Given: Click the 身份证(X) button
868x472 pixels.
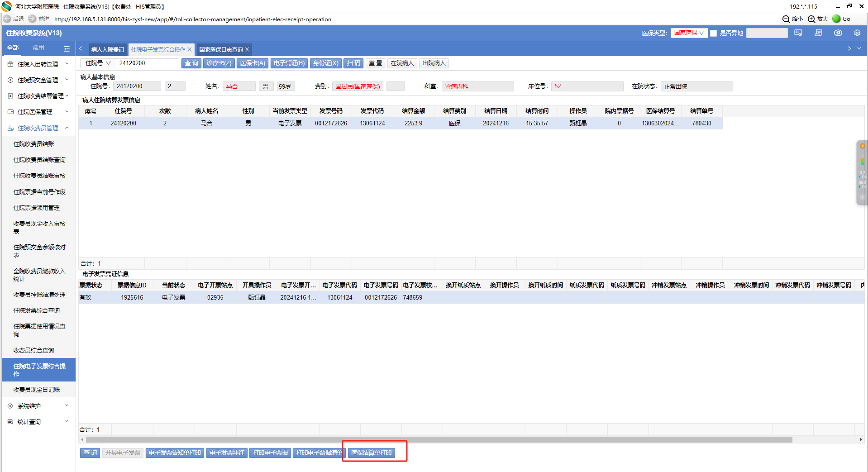Looking at the screenshot, I should (x=326, y=63).
